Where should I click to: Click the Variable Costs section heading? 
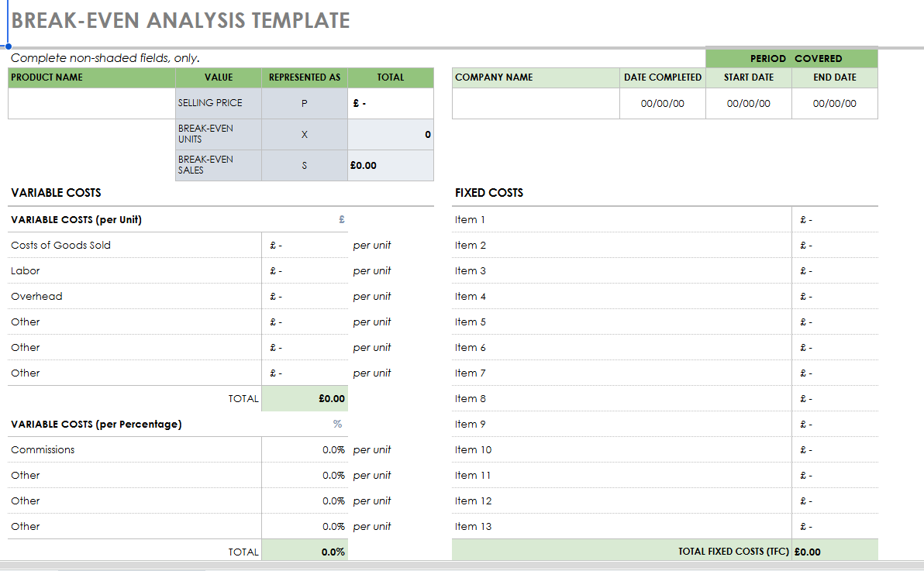[x=56, y=193]
